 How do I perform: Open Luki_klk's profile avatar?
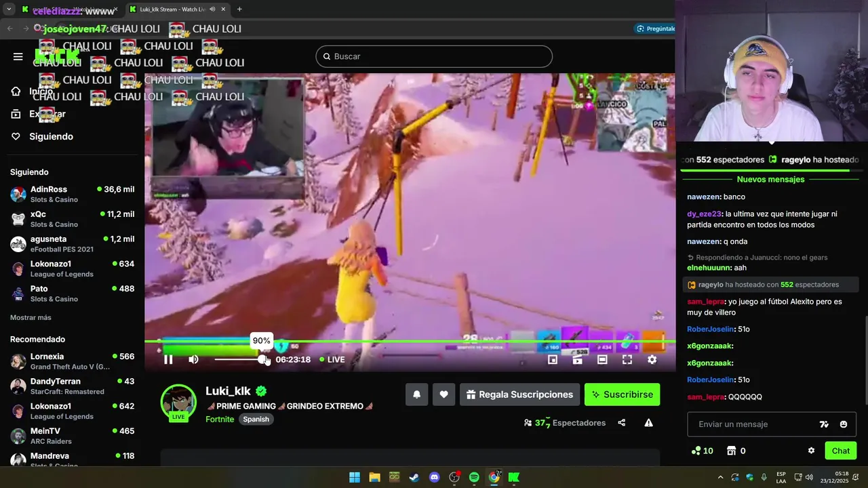[x=178, y=403]
